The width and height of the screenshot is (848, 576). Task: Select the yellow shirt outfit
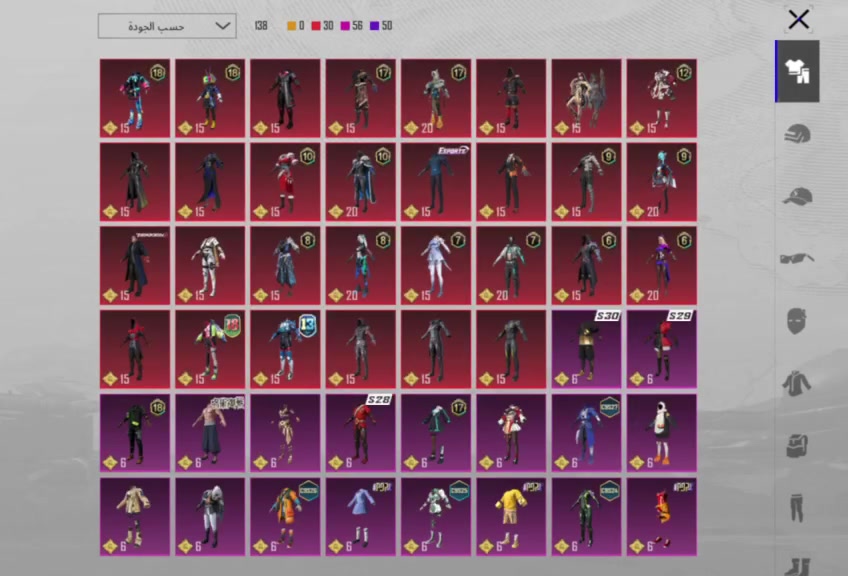click(511, 517)
